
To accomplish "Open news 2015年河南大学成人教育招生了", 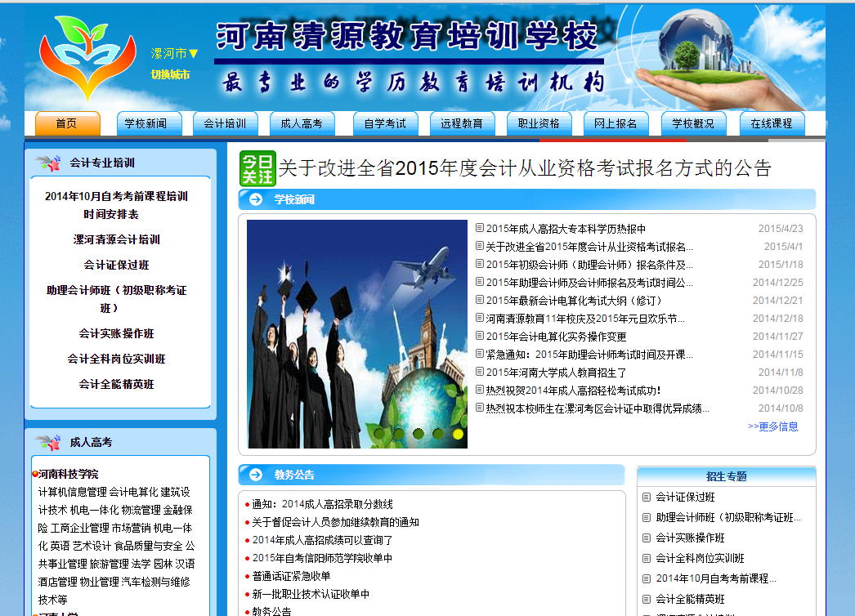I will (556, 373).
